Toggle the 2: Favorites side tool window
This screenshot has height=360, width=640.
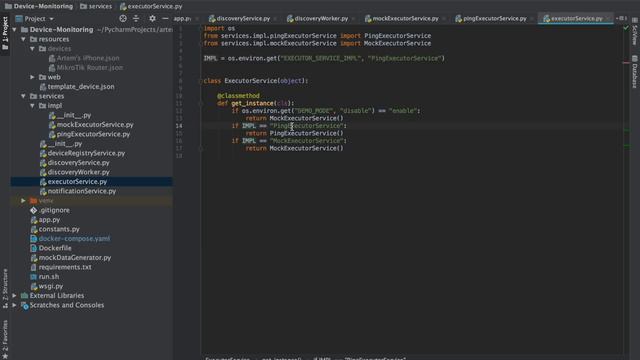click(x=5, y=339)
